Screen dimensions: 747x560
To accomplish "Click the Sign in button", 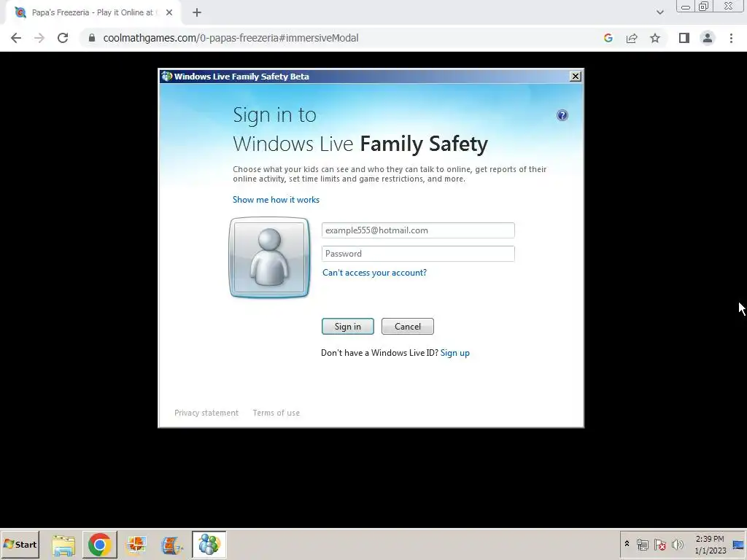I will point(348,326).
